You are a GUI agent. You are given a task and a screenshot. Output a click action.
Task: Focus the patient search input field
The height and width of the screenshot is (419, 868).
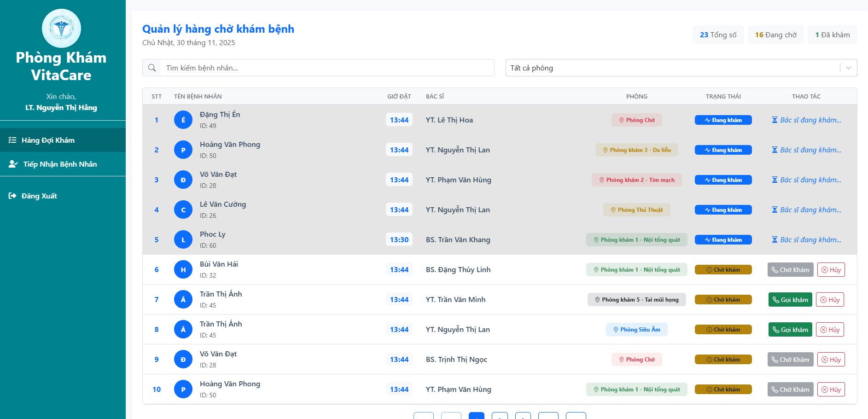(x=327, y=68)
